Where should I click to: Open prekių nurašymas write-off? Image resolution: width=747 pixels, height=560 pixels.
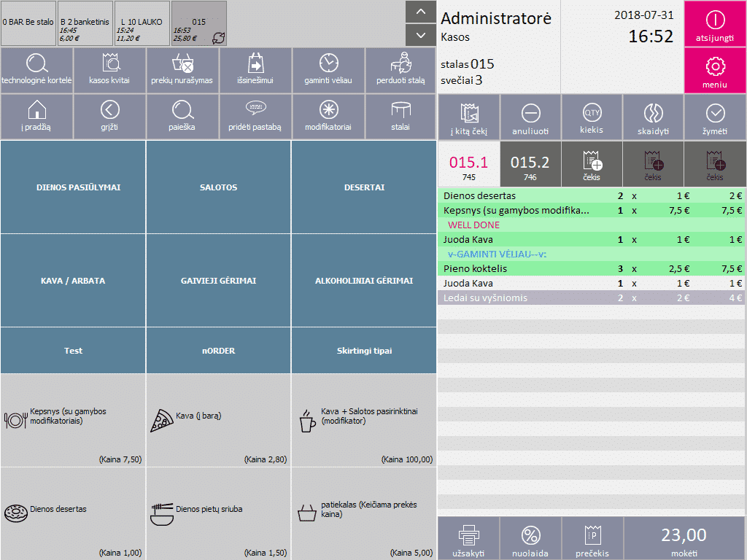182,69
